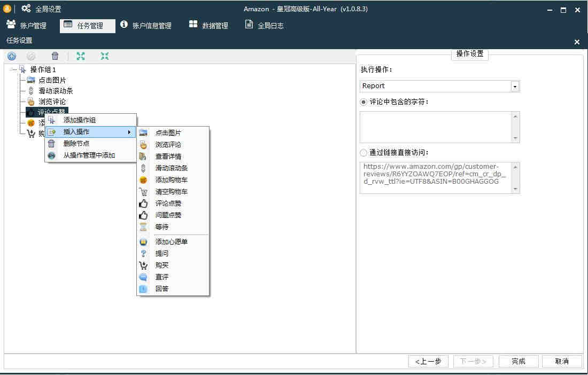Select 点击图片 tree node
Viewport: 588px width, 375px height.
52,80
